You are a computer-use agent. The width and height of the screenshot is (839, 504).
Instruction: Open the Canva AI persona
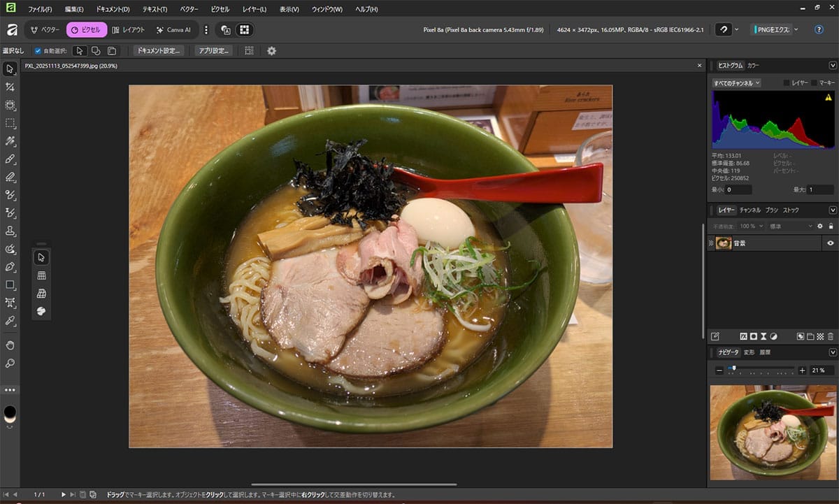173,29
